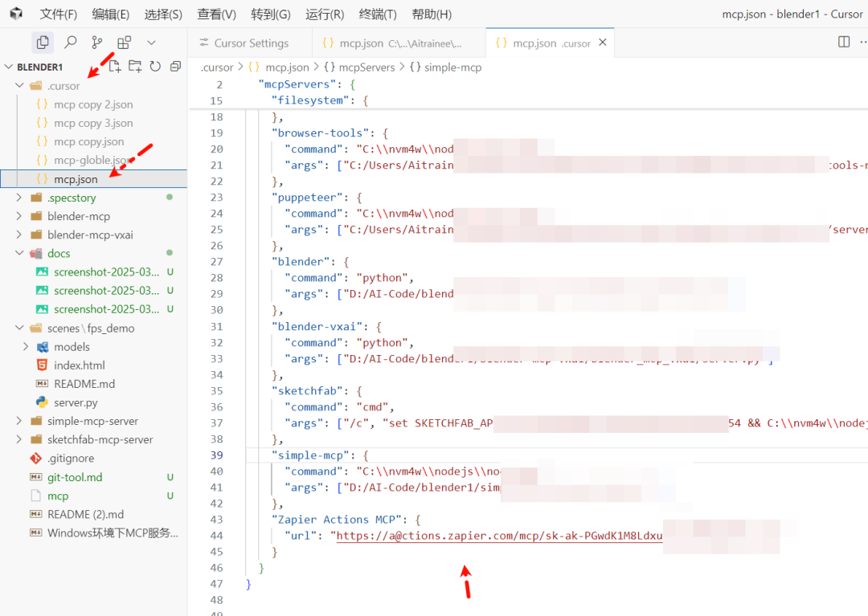Viewport: 868px width, 616px height.
Task: Refresh the Explorer file tree
Action: click(155, 67)
